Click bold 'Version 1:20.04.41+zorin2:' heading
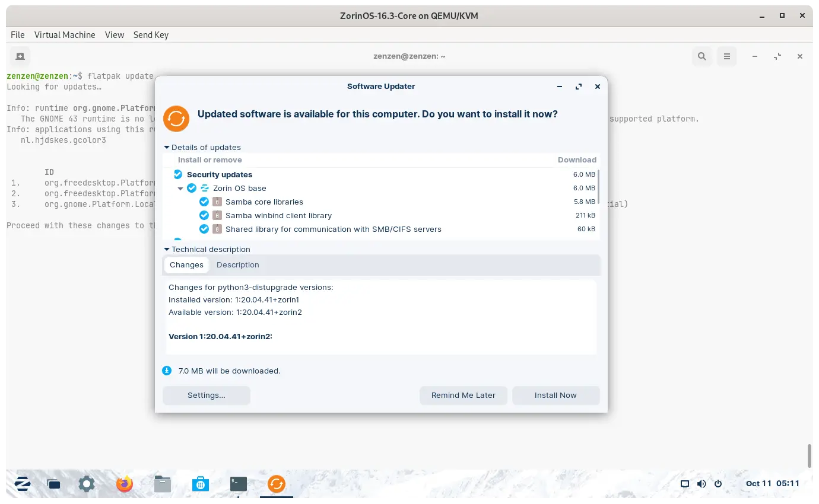The width and height of the screenshot is (819, 504). point(220,336)
